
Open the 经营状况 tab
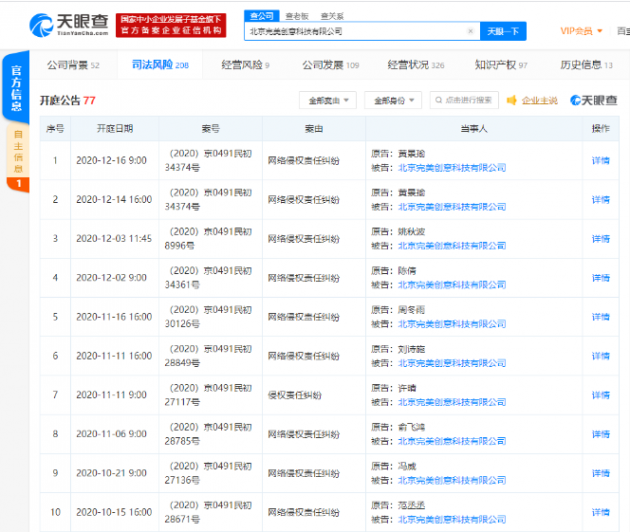416,65
